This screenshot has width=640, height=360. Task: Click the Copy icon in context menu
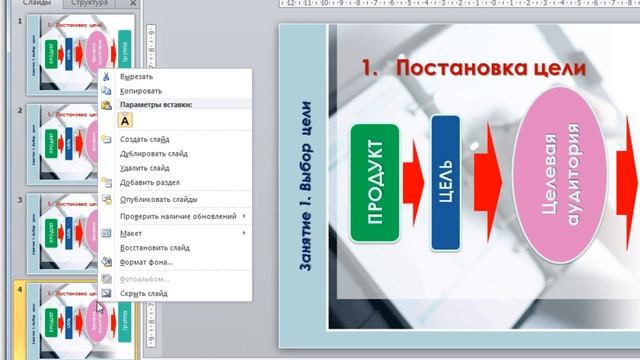pyautogui.click(x=106, y=91)
